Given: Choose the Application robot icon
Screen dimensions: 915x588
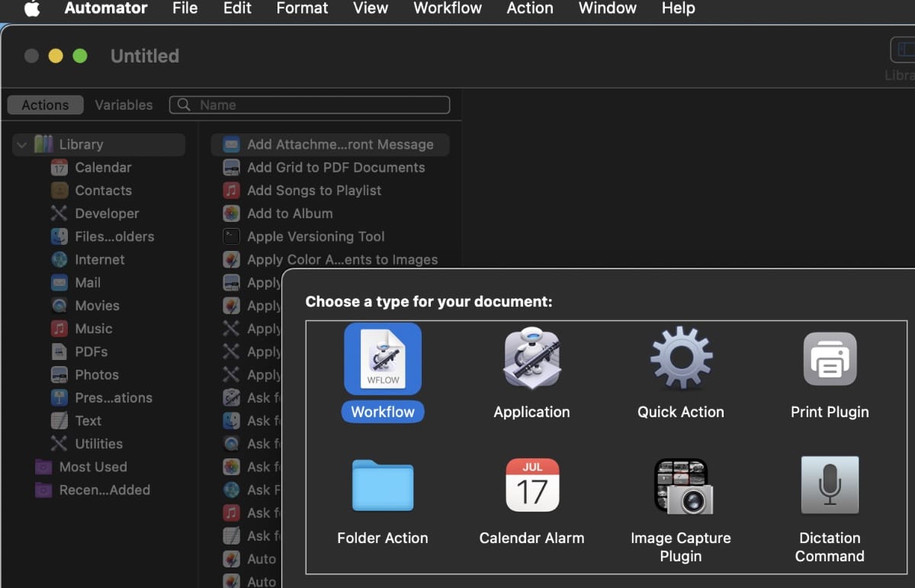Looking at the screenshot, I should (x=531, y=358).
